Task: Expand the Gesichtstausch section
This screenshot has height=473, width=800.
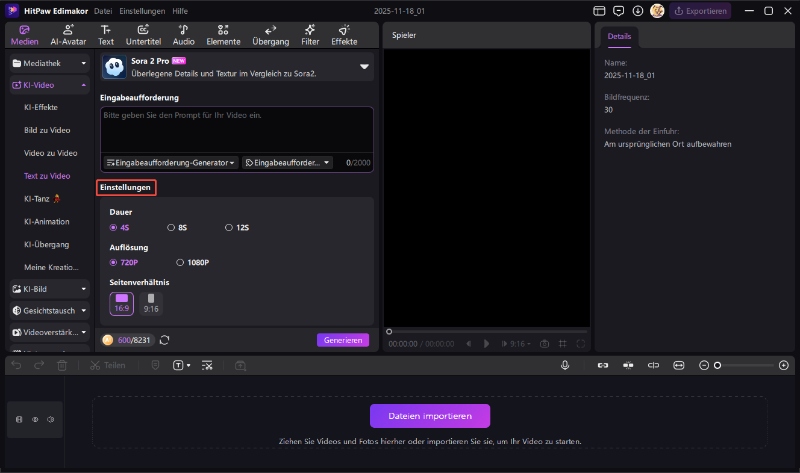Action: click(49, 310)
